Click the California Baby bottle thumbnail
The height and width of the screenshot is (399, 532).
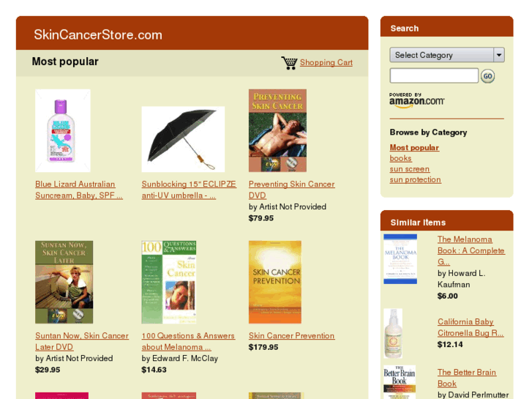click(x=393, y=333)
